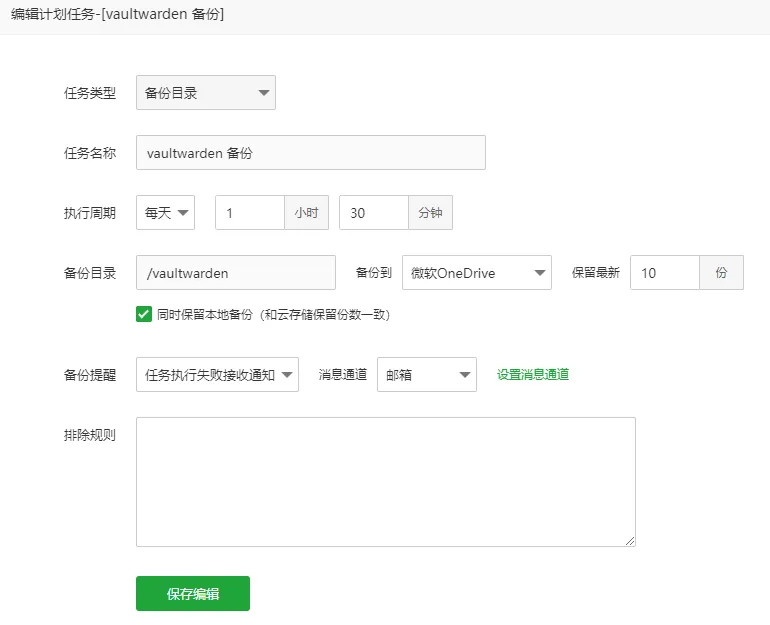Click the 分钟 unit label
The width and height of the screenshot is (770, 625).
(x=430, y=213)
